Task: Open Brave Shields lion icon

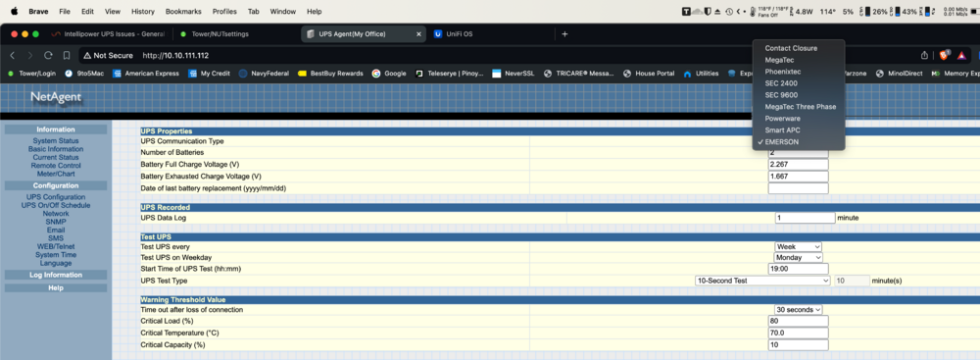Action: [945, 55]
